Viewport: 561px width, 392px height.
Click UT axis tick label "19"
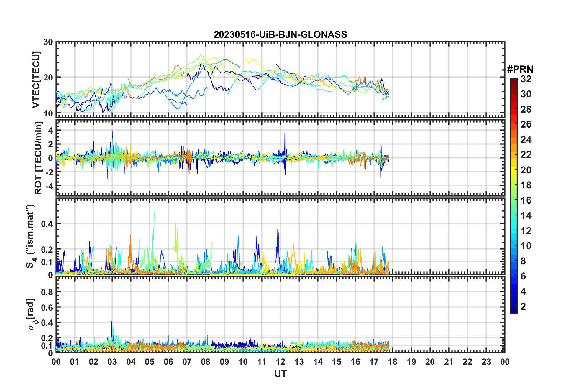(411, 362)
